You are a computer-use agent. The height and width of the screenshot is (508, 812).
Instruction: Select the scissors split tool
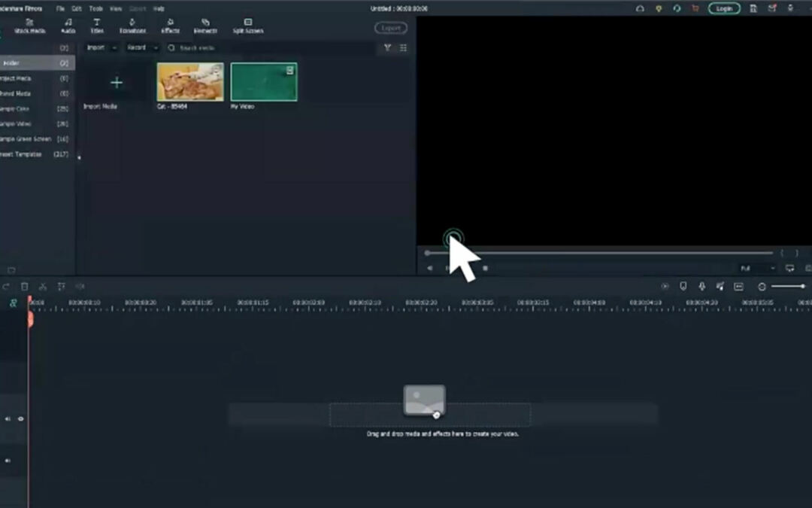43,287
